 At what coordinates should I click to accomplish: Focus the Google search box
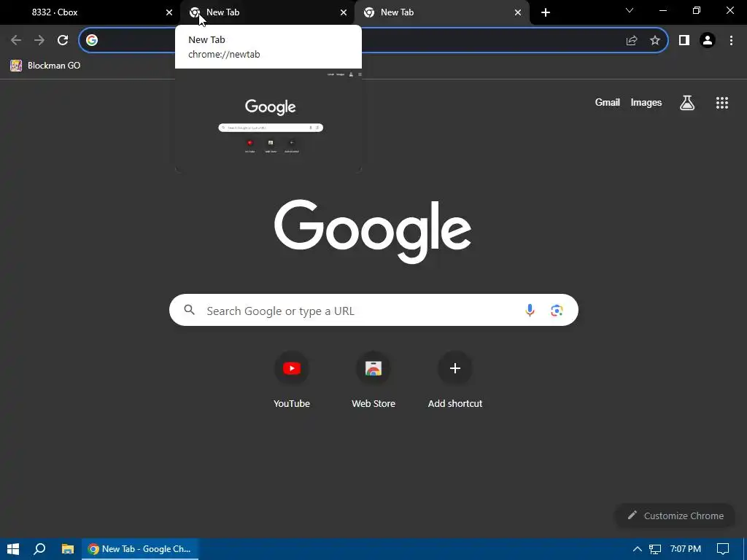coord(373,310)
